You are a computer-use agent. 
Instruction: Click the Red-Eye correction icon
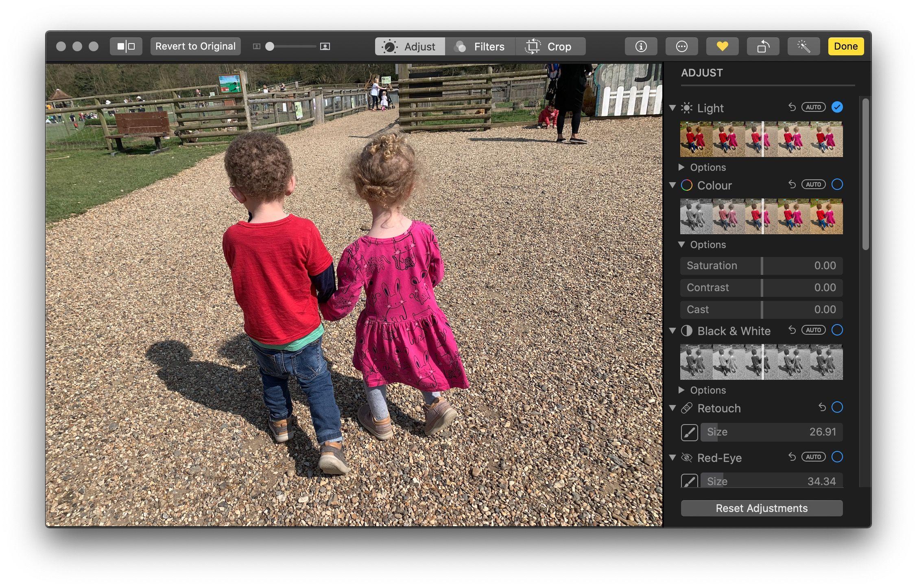coord(688,457)
